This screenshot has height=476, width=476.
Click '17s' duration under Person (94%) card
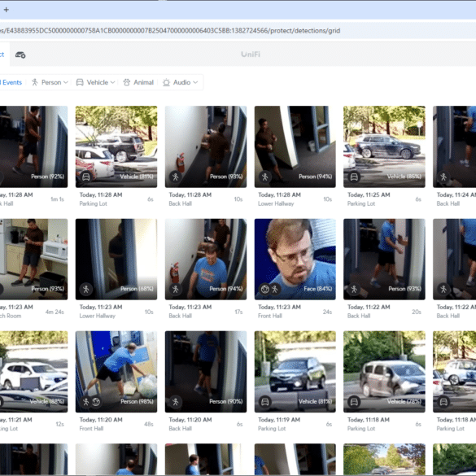coord(238,312)
